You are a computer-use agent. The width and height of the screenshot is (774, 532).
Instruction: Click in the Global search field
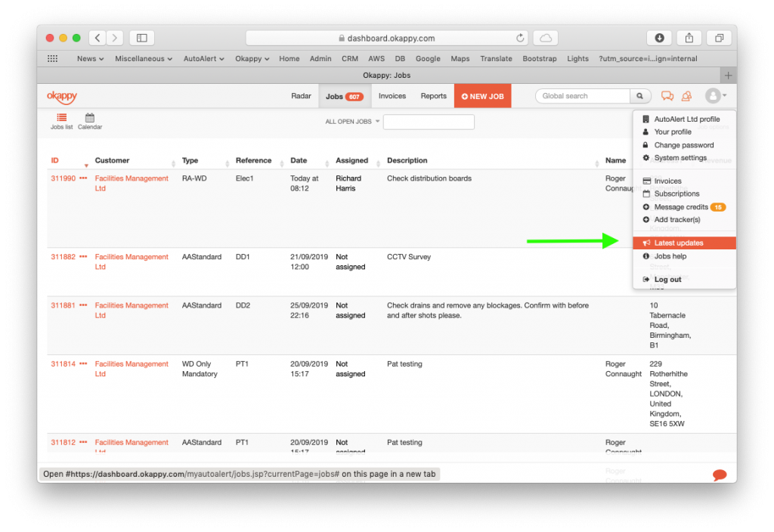pos(583,96)
